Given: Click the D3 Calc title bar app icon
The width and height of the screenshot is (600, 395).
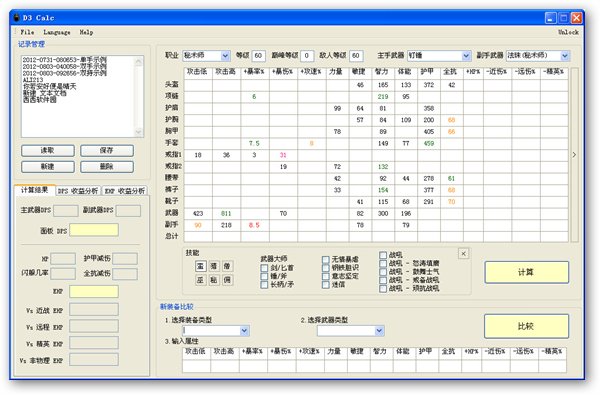Looking at the screenshot, I should pyautogui.click(x=17, y=18).
